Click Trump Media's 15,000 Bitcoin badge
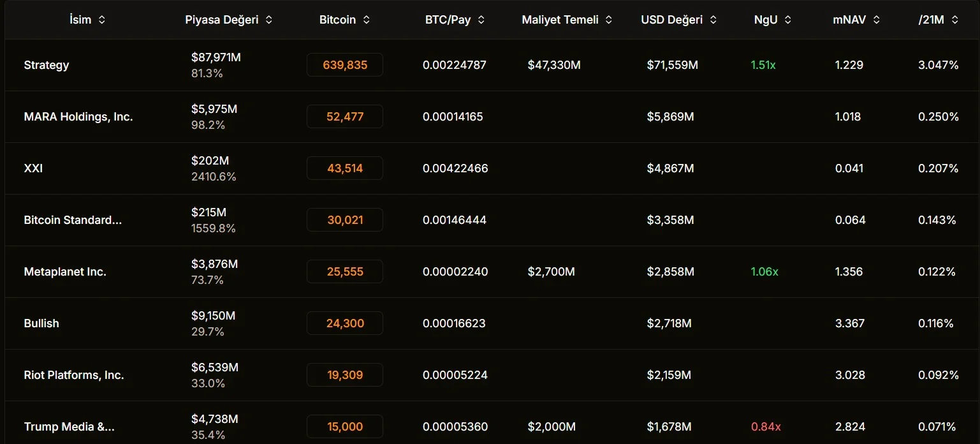This screenshot has height=444, width=980. coord(345,427)
